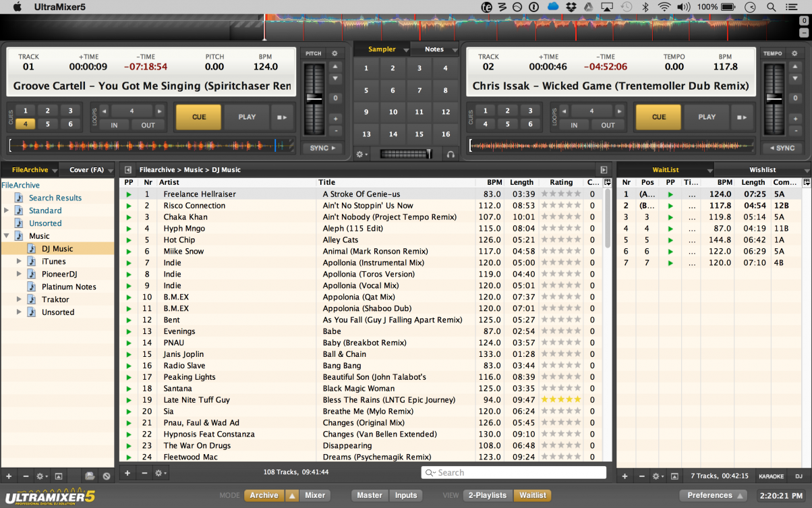Click the sampler headphone monitor icon
Viewport: 812px width, 508px height.
point(451,154)
